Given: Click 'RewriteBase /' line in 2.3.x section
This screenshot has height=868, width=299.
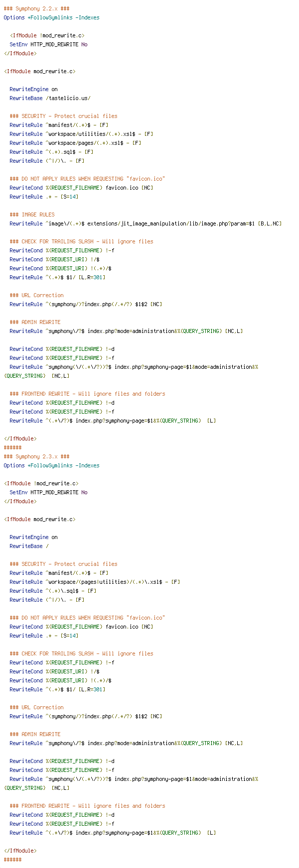Looking at the screenshot, I should click(x=29, y=546).
